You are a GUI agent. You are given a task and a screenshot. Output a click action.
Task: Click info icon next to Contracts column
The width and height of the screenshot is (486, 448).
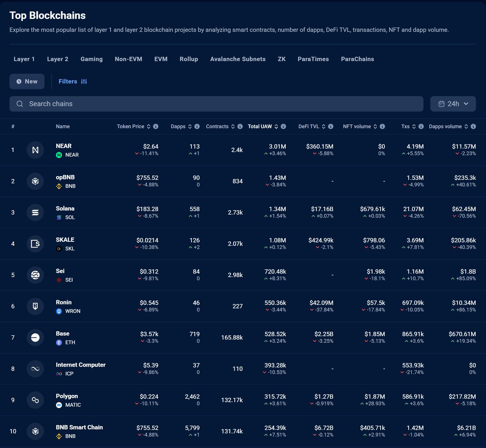tap(240, 126)
